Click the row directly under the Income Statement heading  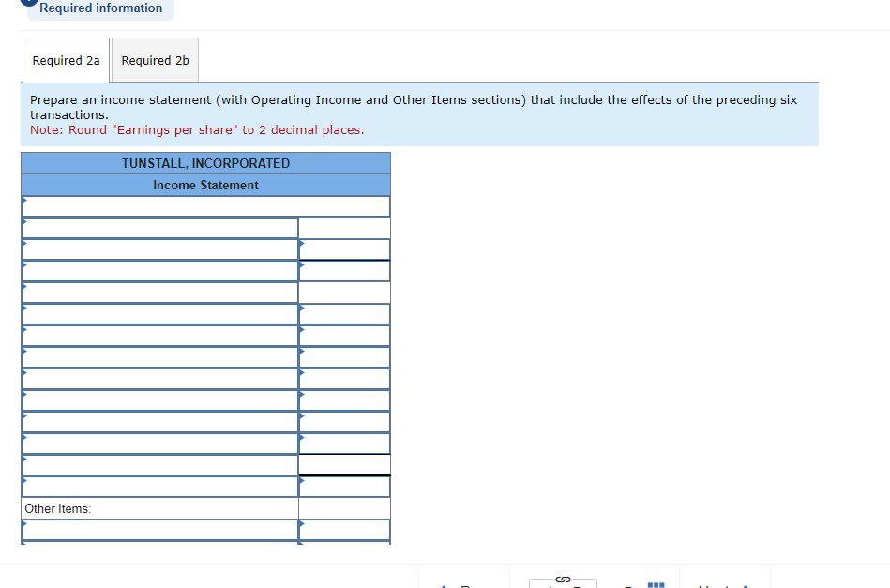[x=205, y=205]
